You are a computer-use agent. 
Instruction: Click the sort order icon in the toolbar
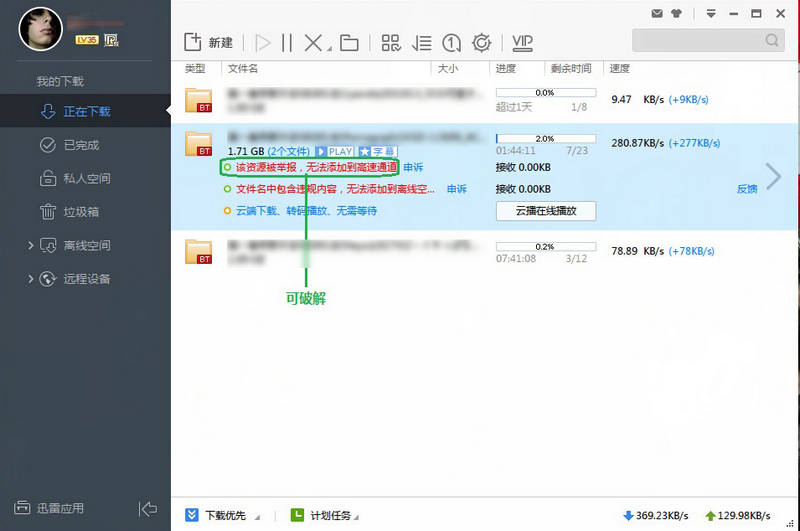(x=421, y=43)
